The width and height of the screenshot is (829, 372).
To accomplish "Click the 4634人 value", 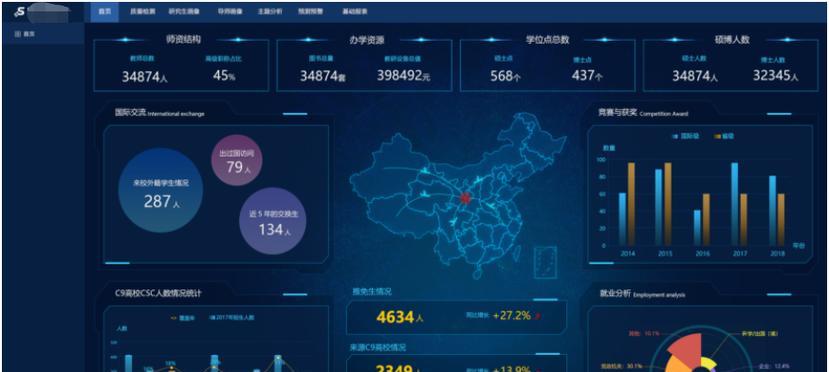I will coord(400,317).
